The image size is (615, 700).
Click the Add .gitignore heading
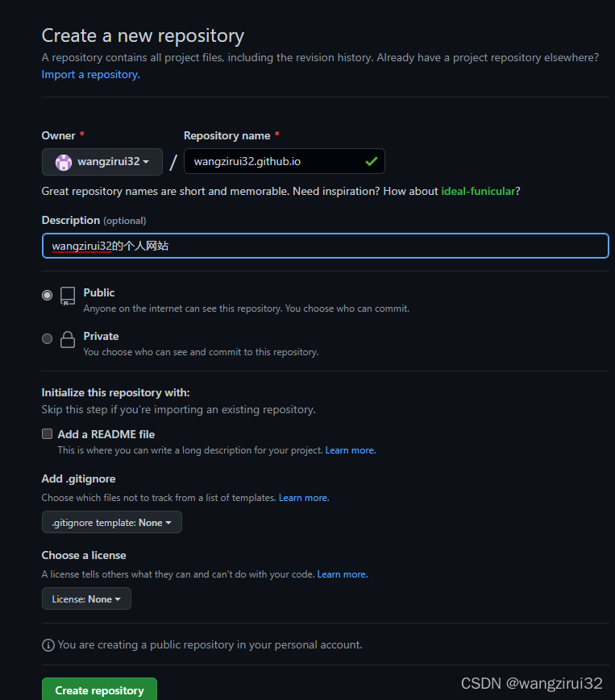point(79,479)
